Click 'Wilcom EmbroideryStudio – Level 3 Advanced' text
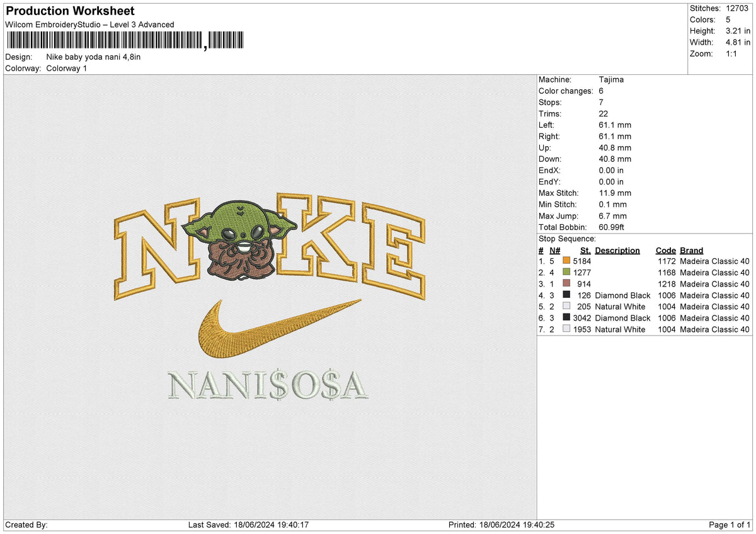Viewport: 756px width, 534px height. click(89, 25)
